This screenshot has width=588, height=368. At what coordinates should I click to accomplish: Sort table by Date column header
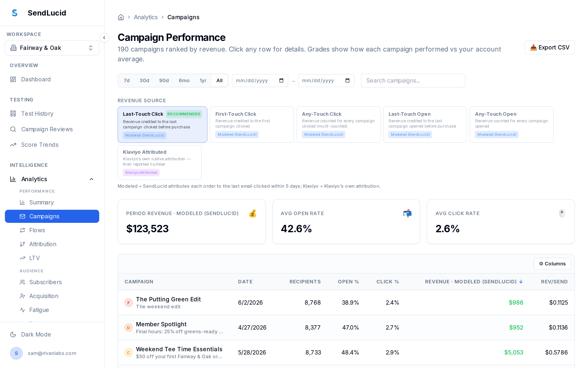[x=245, y=282]
